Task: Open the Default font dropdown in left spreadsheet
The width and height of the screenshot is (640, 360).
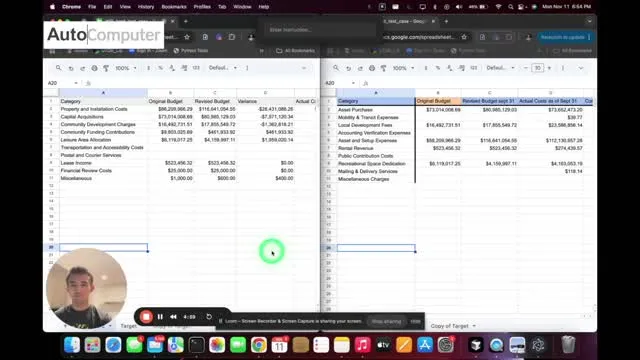Action: [x=222, y=68]
